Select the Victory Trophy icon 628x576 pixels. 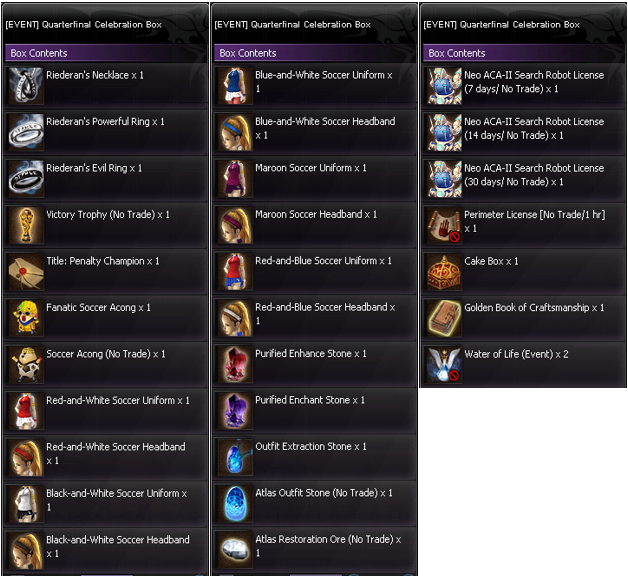[26, 225]
